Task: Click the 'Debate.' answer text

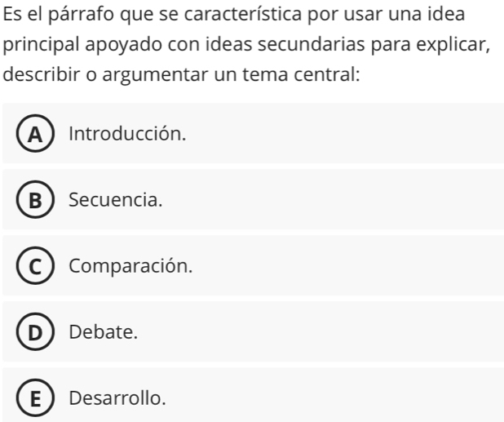Action: (103, 332)
